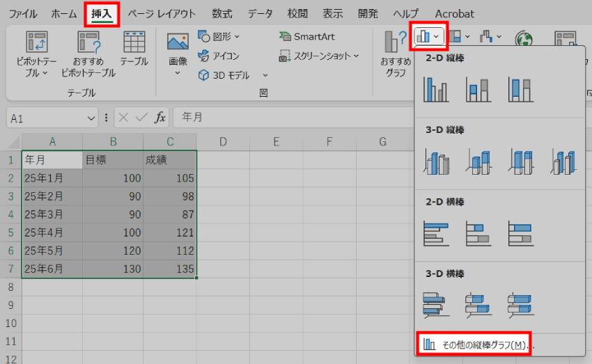
Task: Open the ファイル tab
Action: click(x=23, y=14)
